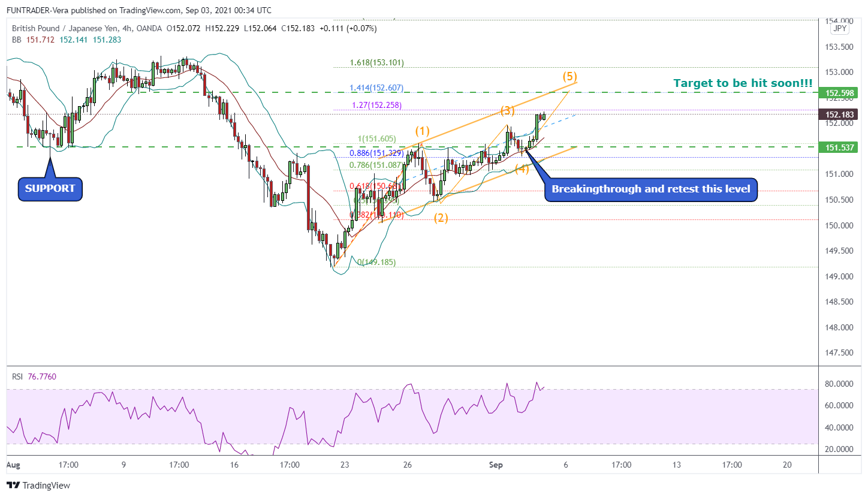Select the wave (2) label
Image resolution: width=868 pixels, height=497 pixels.
coord(441,218)
